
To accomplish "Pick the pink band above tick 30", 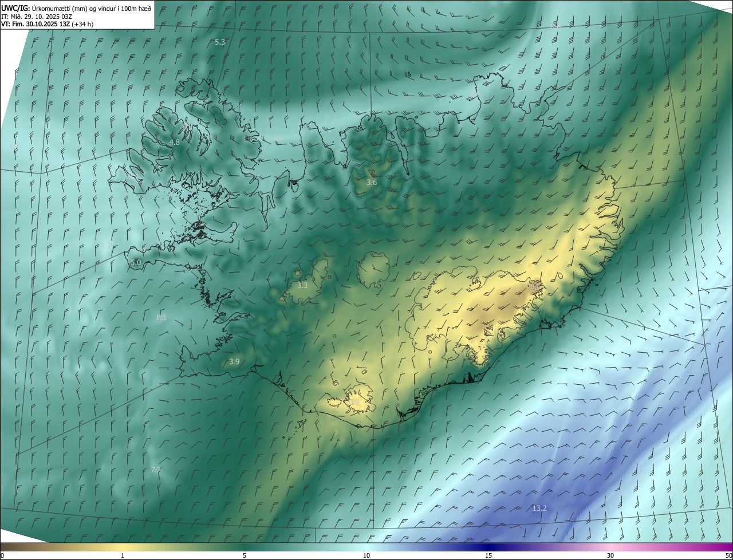I will [x=610, y=547].
